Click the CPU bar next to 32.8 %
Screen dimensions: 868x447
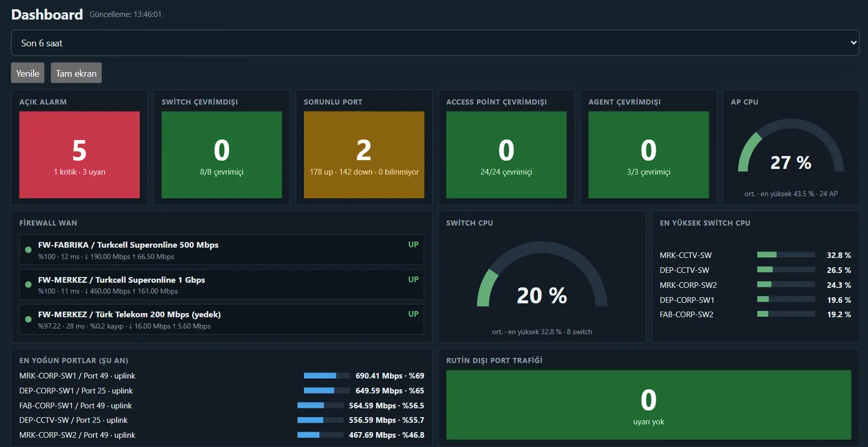786,254
